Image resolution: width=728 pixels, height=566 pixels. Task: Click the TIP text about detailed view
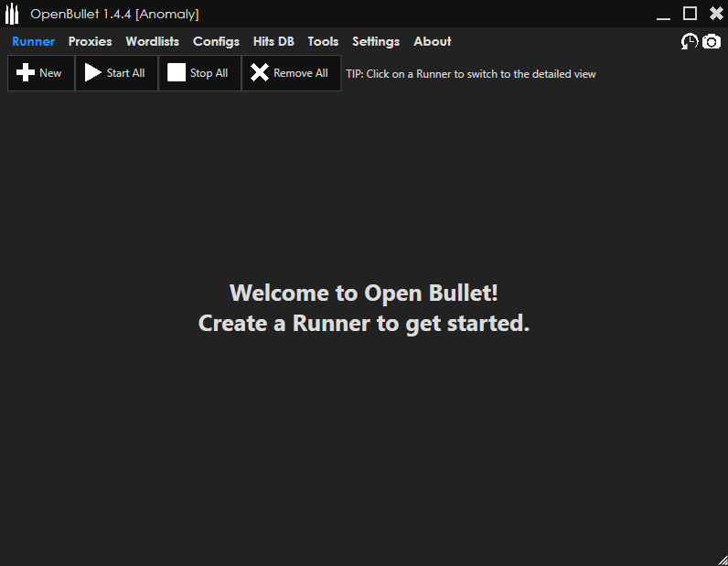pos(471,74)
